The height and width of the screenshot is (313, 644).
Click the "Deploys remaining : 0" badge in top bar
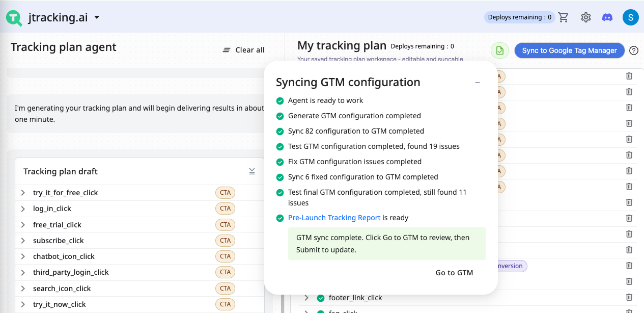(519, 17)
